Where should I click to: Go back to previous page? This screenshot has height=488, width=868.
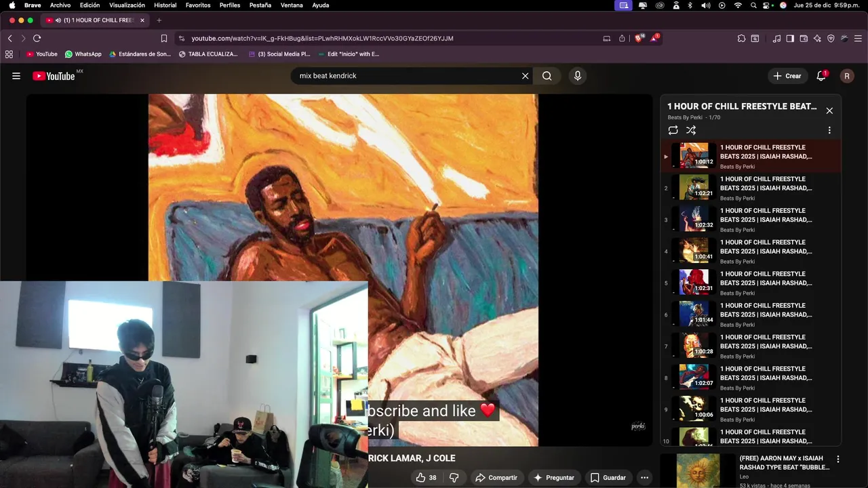point(9,39)
